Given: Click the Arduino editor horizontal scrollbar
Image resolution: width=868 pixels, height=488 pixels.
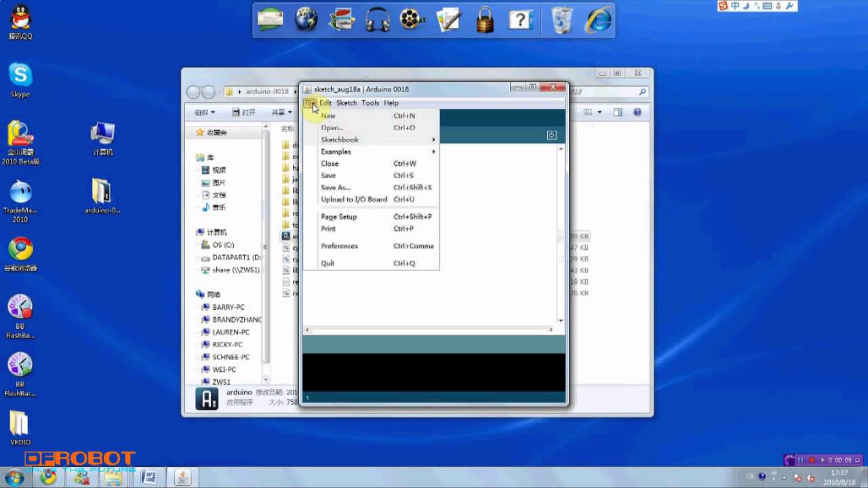Looking at the screenshot, I should pos(429,330).
